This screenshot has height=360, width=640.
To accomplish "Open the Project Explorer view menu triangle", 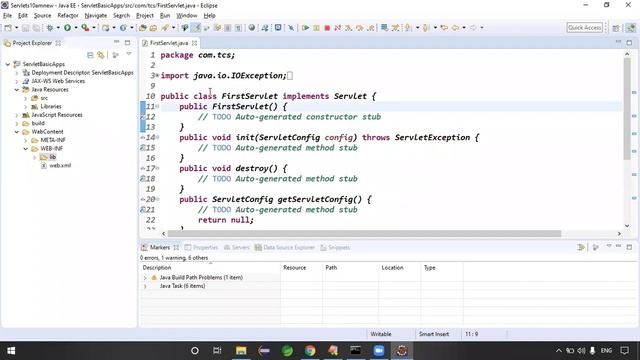I will click(x=129, y=54).
